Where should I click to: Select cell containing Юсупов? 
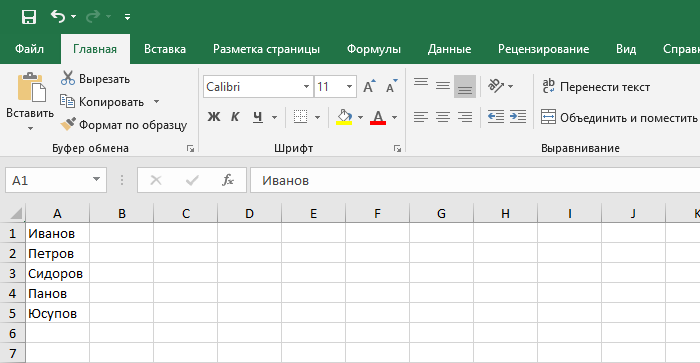[58, 313]
